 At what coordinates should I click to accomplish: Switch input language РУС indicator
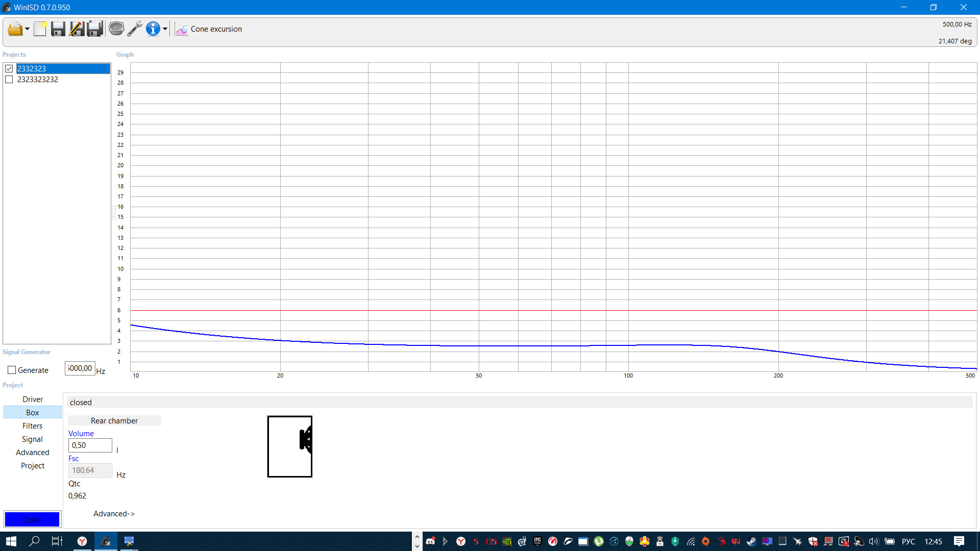pos(909,541)
